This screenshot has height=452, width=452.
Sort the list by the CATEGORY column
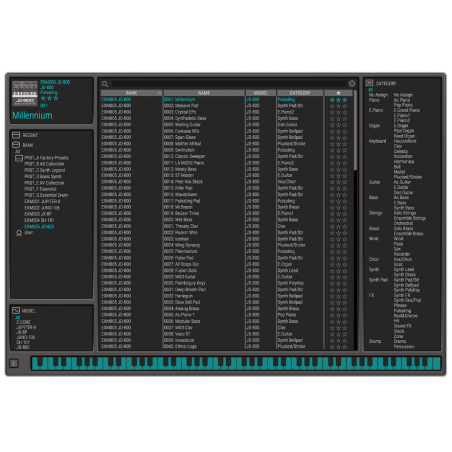tap(300, 93)
